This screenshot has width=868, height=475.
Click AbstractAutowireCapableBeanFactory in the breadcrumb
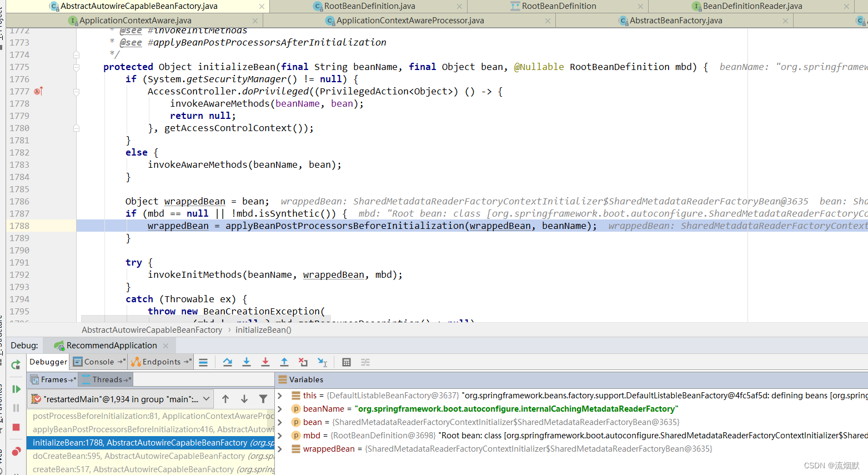coord(152,330)
